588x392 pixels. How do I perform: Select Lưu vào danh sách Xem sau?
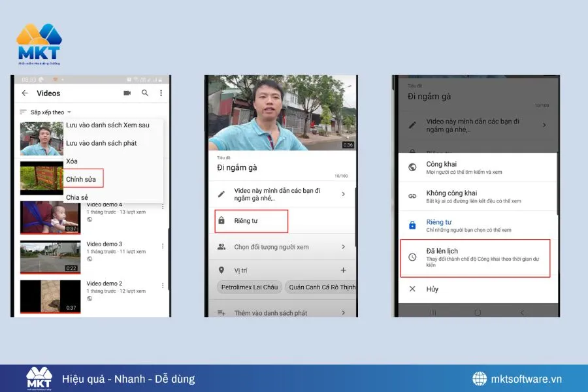coord(107,125)
